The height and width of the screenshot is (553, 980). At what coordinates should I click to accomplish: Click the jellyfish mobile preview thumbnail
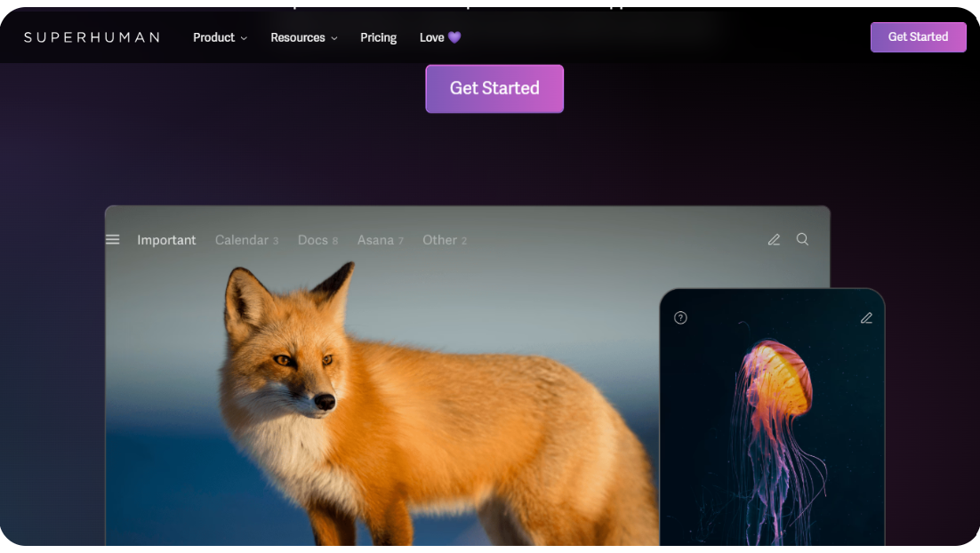click(x=772, y=418)
